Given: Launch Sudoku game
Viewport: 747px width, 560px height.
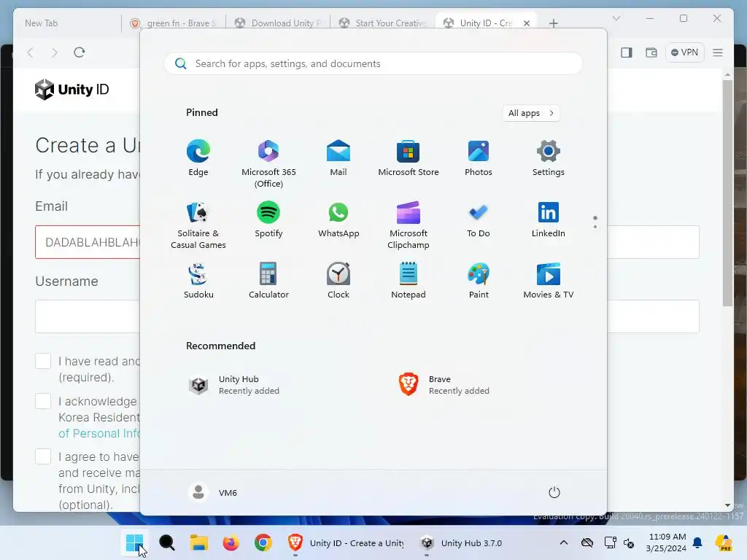Looking at the screenshot, I should coord(198,281).
